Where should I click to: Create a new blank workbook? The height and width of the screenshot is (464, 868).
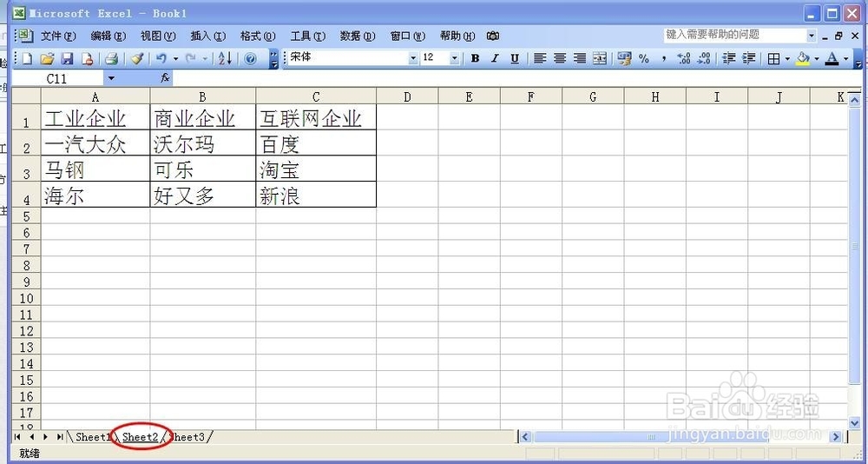27,58
